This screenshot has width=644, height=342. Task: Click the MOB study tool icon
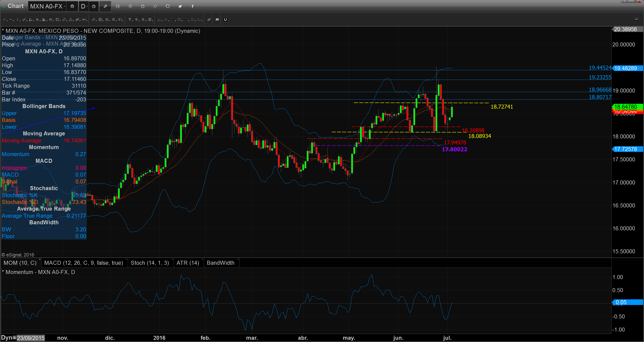[180, 20]
